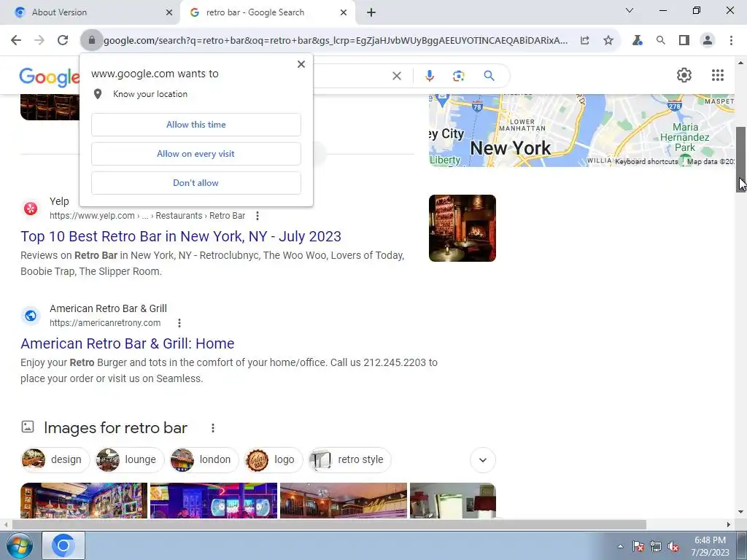Click the American Retro Bar globe favicon

pos(31,316)
